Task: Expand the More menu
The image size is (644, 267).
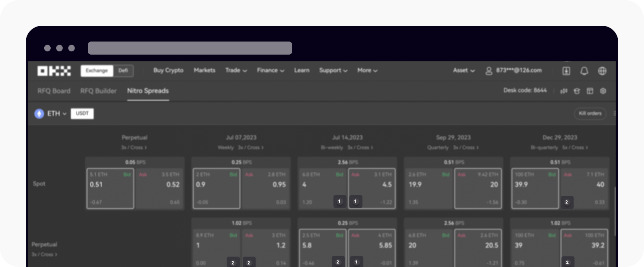Action: click(x=367, y=70)
